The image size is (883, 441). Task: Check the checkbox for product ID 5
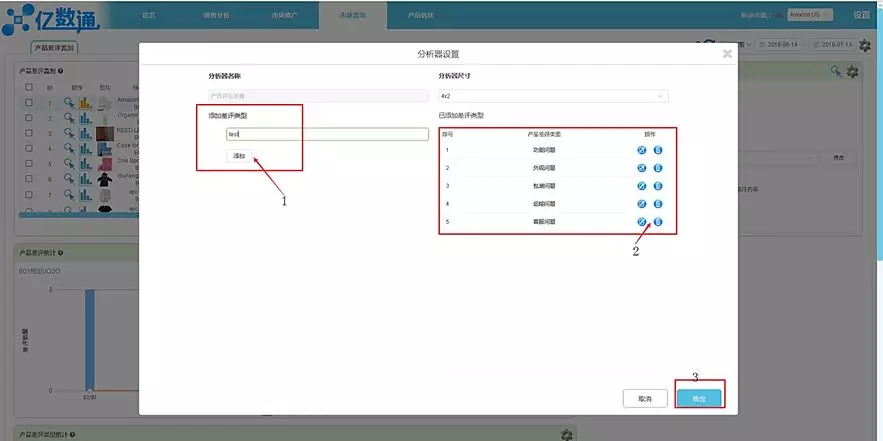tap(29, 164)
